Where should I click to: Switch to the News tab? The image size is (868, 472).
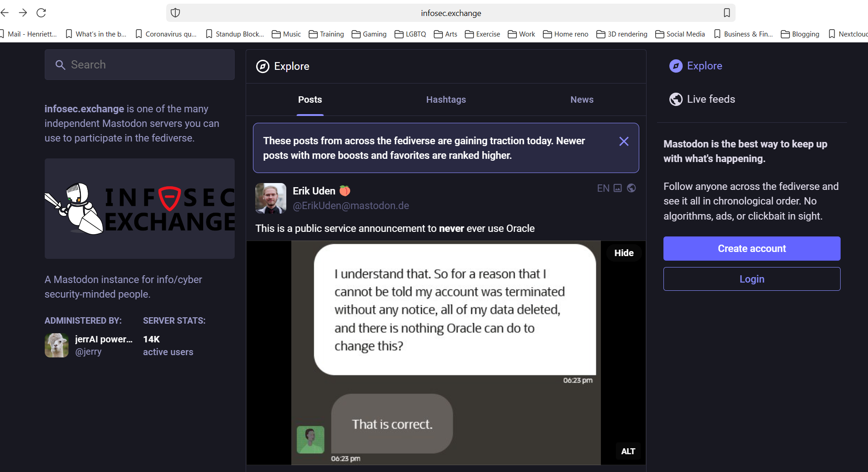click(582, 100)
